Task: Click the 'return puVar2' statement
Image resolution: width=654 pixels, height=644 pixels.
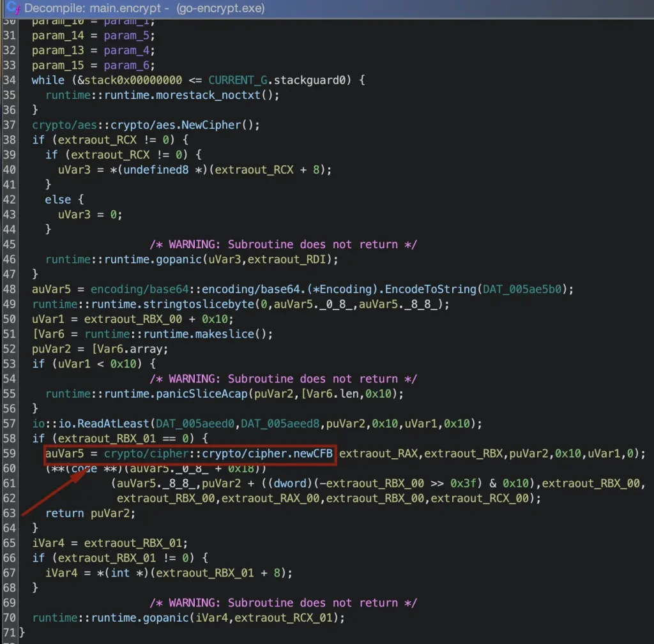Action: point(90,513)
